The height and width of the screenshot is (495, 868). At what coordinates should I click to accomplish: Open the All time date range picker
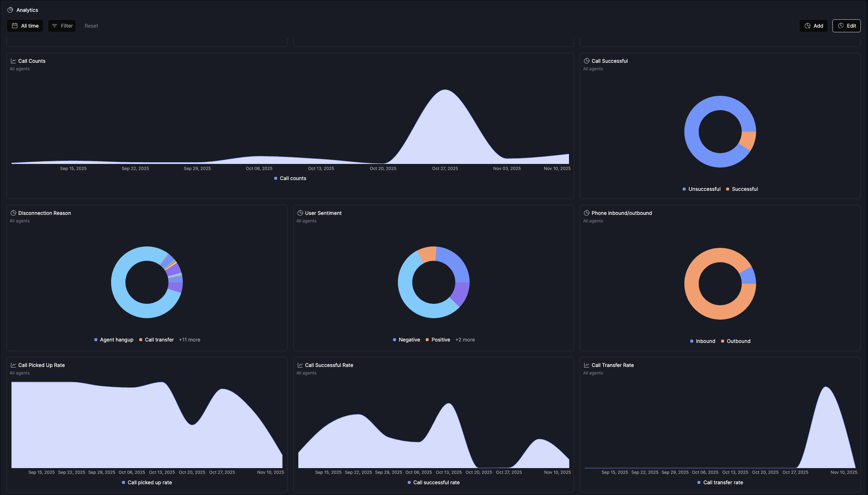point(25,26)
